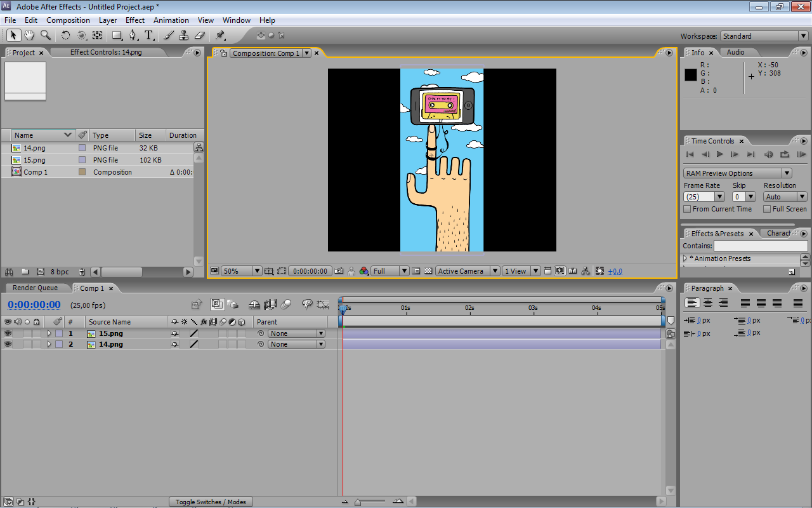
Task: Toggle the transparency grid in viewer
Action: [428, 271]
